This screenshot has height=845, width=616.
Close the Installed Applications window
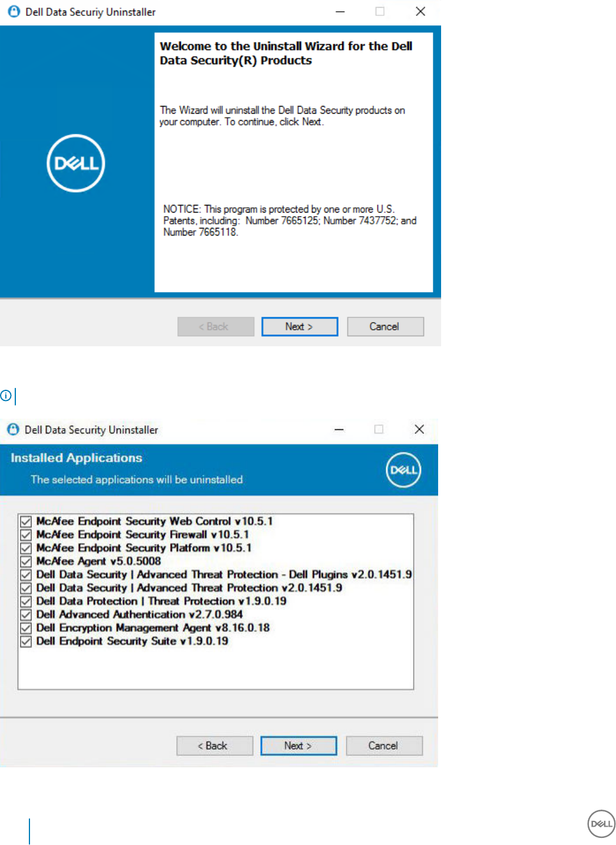point(419,429)
